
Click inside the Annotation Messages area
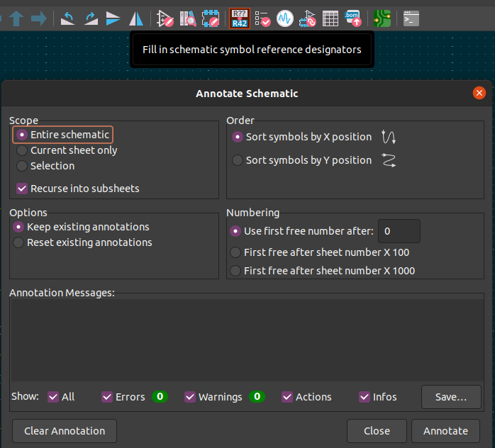(247, 340)
